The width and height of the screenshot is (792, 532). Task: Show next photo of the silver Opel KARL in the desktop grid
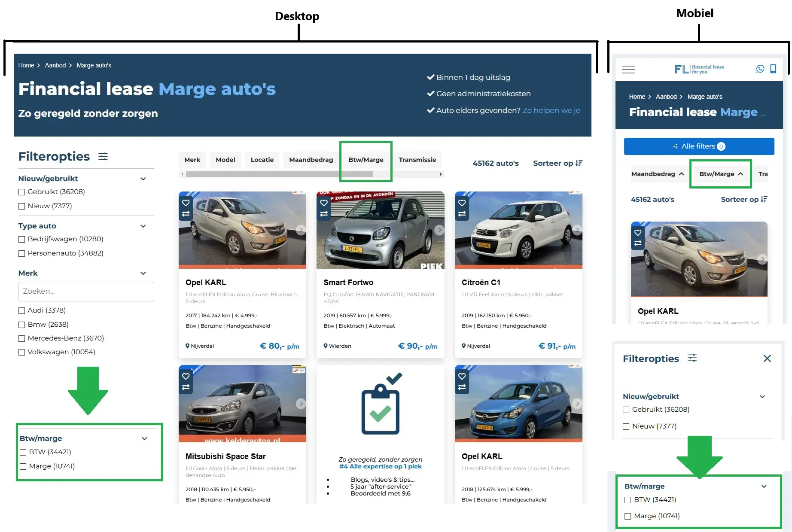301,230
